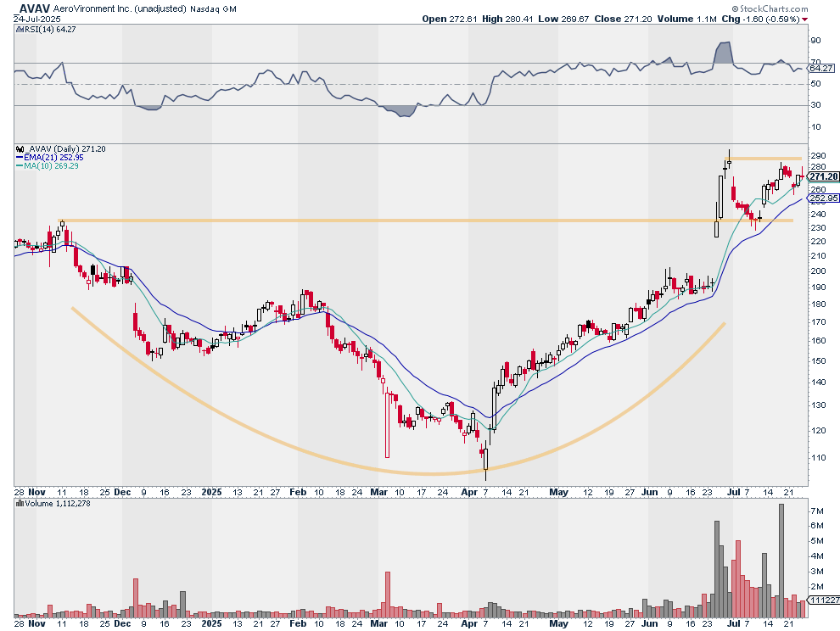Click the volume axis value tag 1112278
The width and height of the screenshot is (840, 631).
[x=824, y=600]
